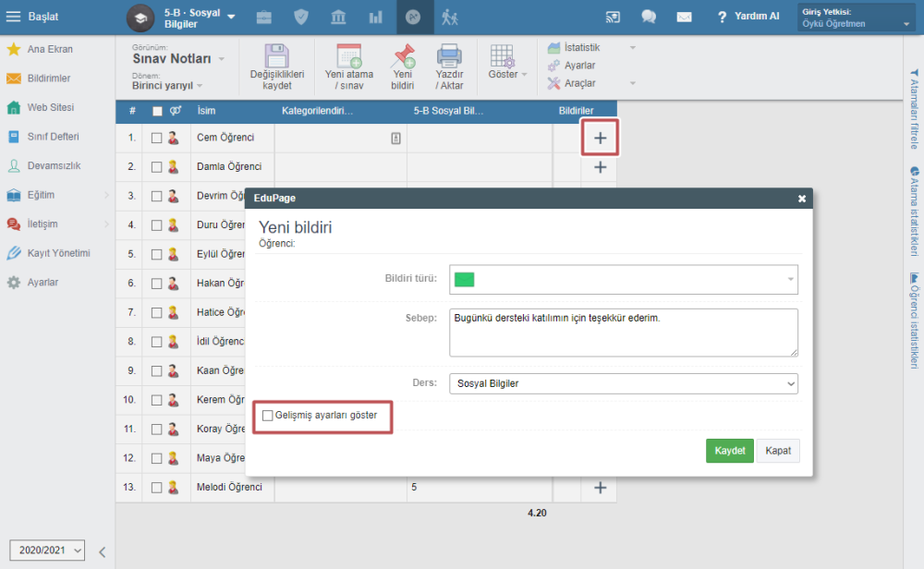Viewport: 924px width, 569px height.
Task: Open the Görünüm Sınav Notları dropdown
Action: [x=178, y=58]
